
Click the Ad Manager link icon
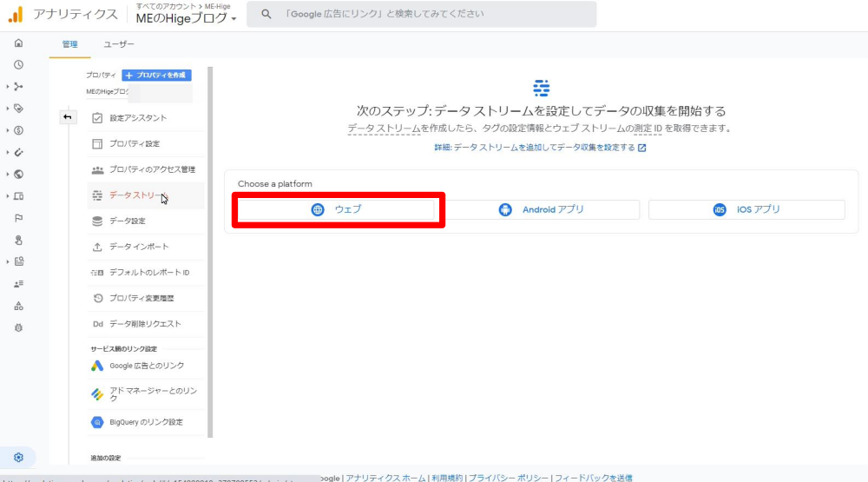[x=97, y=394]
